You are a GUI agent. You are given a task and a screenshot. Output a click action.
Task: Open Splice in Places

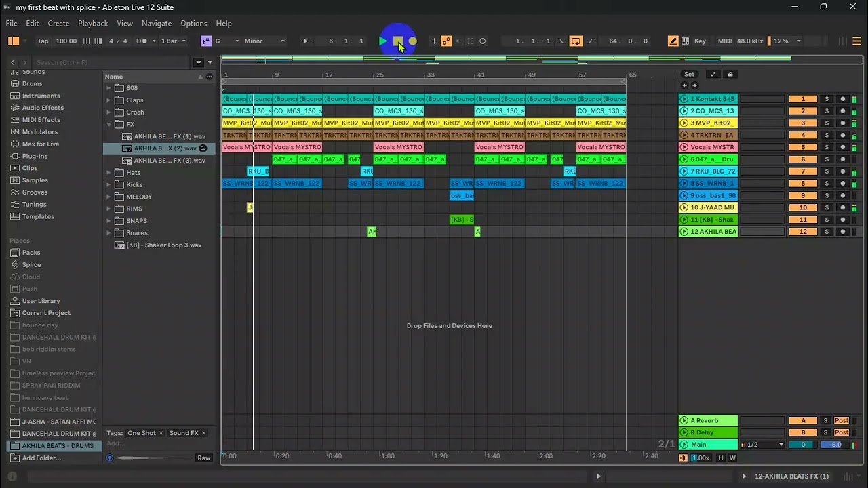click(x=31, y=265)
